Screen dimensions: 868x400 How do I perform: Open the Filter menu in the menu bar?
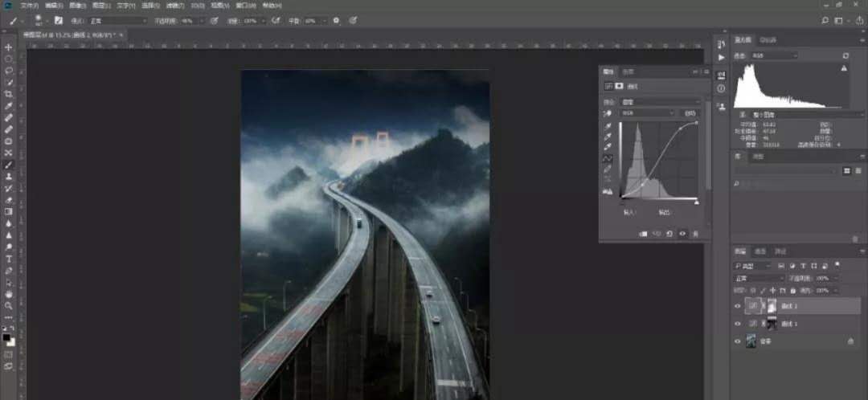coord(173,5)
